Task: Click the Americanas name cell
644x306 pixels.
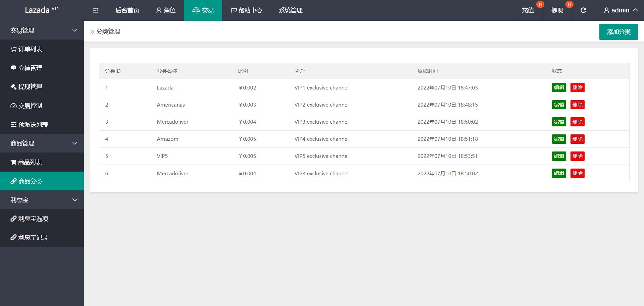Action: tap(171, 105)
